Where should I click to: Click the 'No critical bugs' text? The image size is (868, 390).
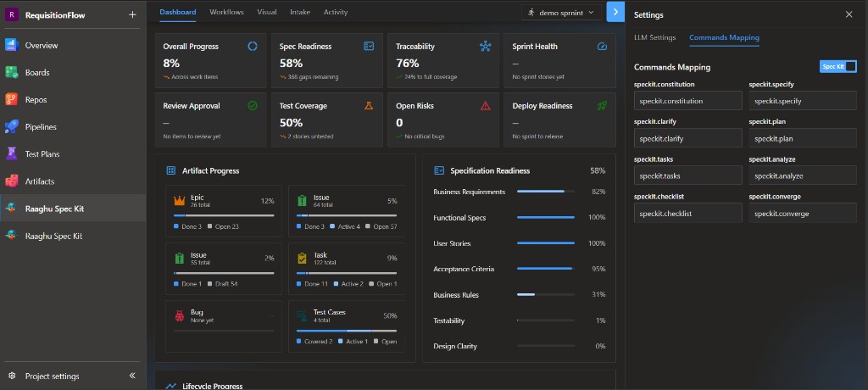(x=425, y=136)
